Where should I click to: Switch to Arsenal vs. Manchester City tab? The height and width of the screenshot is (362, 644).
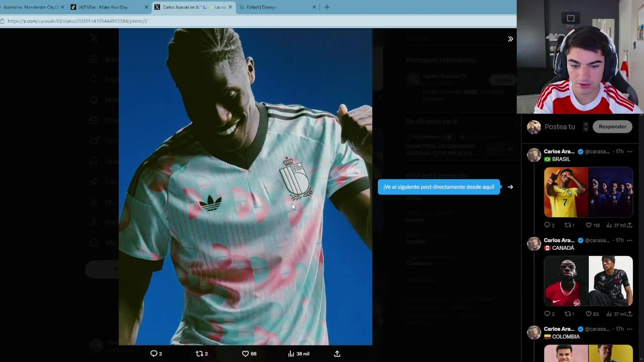pyautogui.click(x=30, y=7)
